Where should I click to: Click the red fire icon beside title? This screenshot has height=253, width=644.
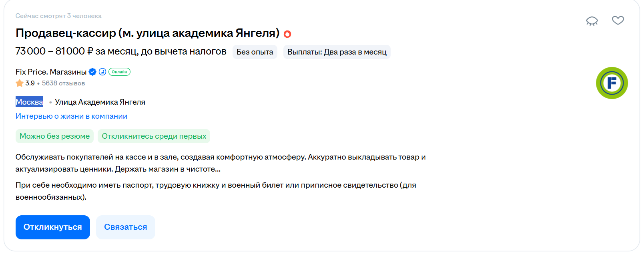pos(287,34)
